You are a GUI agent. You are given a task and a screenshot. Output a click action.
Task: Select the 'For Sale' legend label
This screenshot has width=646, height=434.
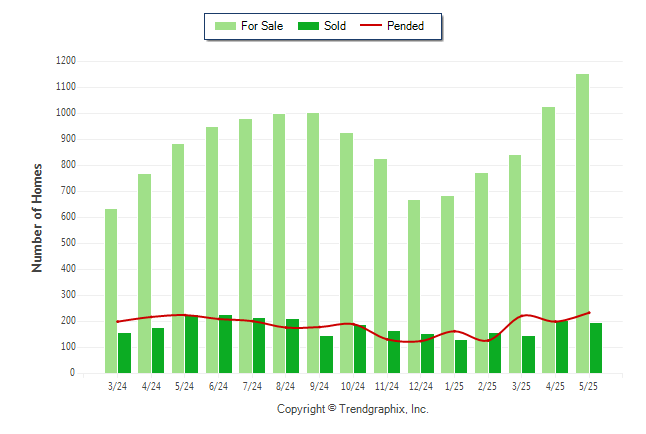click(262, 26)
